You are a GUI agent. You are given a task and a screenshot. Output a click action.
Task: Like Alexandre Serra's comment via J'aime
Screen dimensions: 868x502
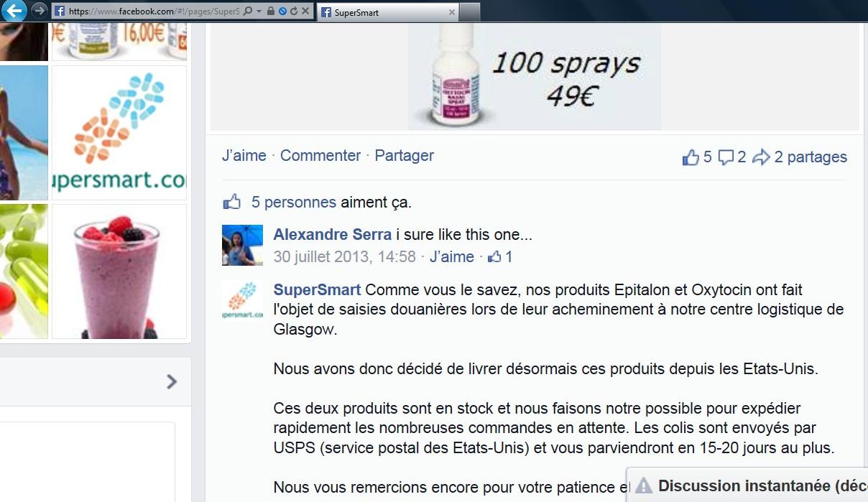pyautogui.click(x=452, y=256)
